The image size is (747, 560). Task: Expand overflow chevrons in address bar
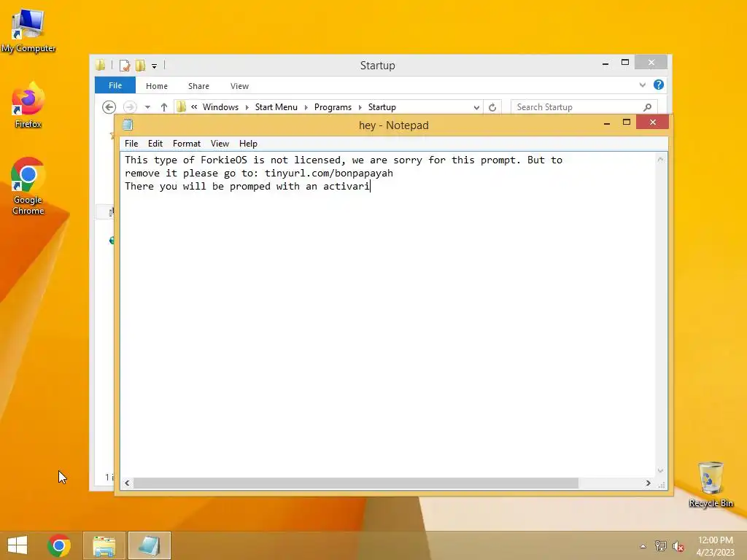194,107
